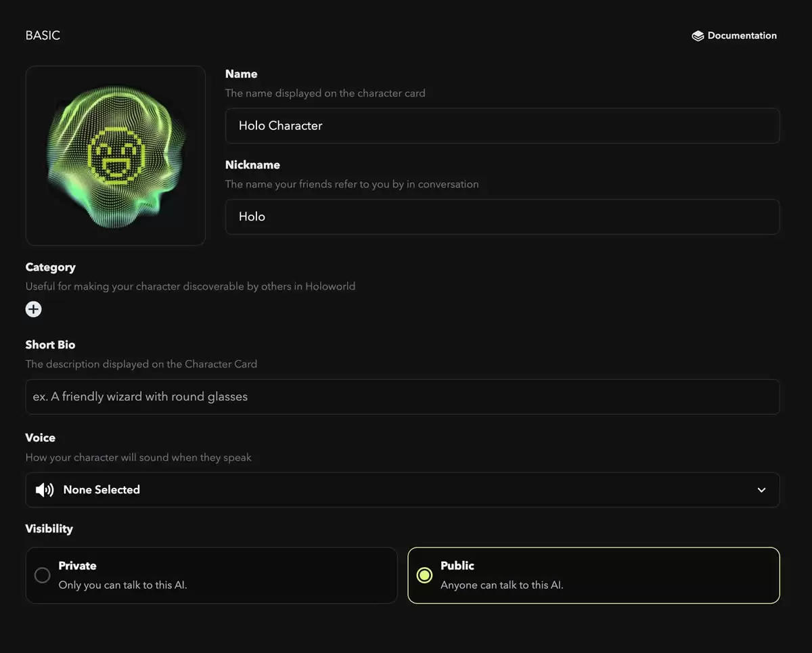Click the empty radio circle inside Private option

click(42, 575)
